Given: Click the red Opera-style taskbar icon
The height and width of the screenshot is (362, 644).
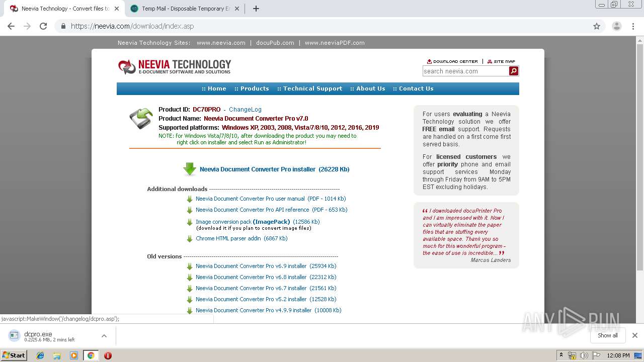Looking at the screenshot, I should (108, 355).
